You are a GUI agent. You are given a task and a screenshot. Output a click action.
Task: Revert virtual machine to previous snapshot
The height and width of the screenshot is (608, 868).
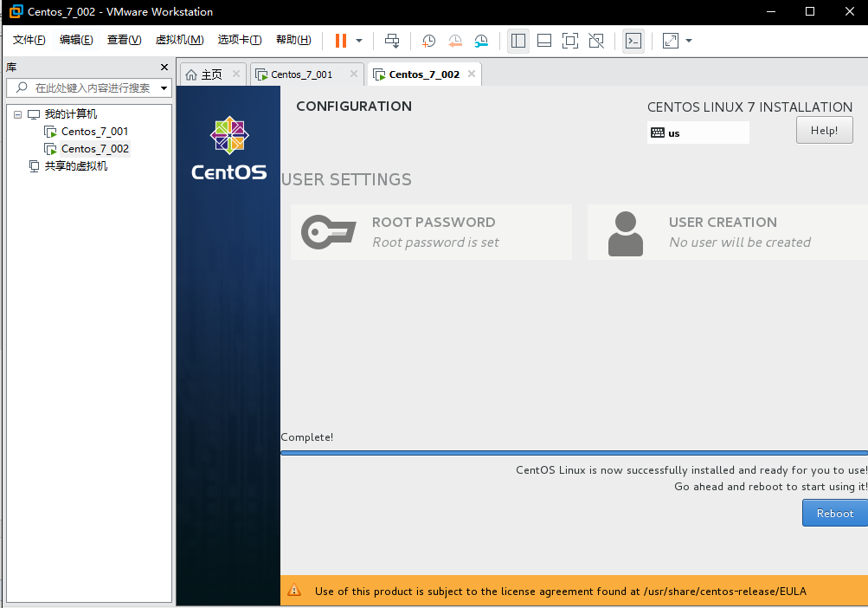(x=455, y=41)
